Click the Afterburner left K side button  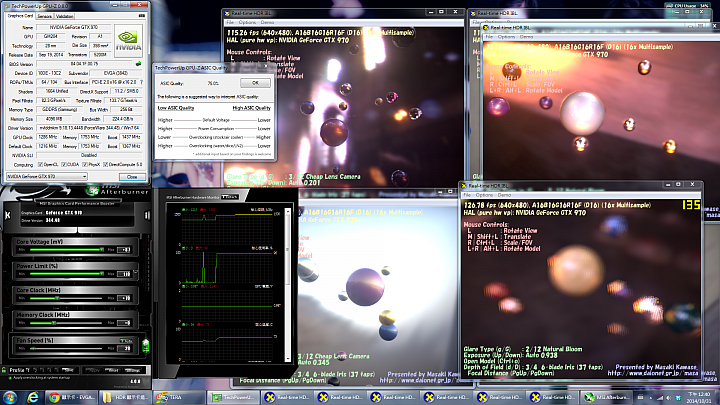[8, 215]
